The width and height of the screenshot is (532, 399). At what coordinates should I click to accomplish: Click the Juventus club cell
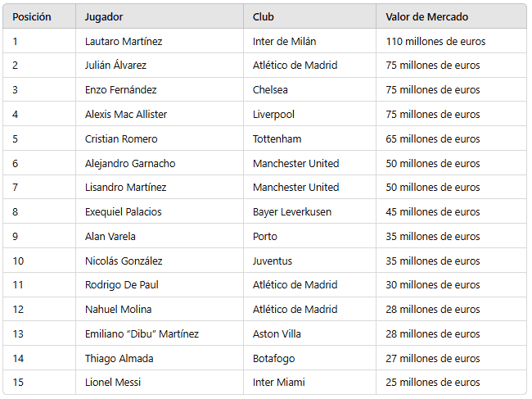(273, 261)
